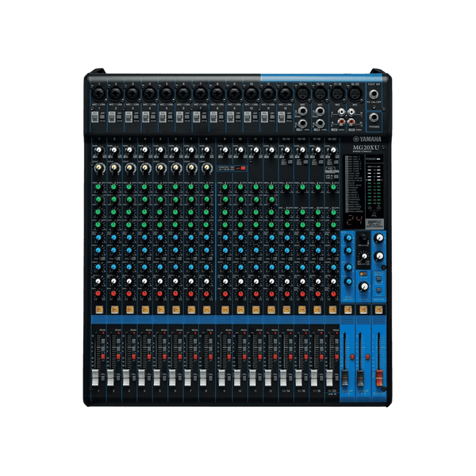Click the 13/14 MIC XLR input jack
This screenshot has height=476, width=476.
click(302, 94)
